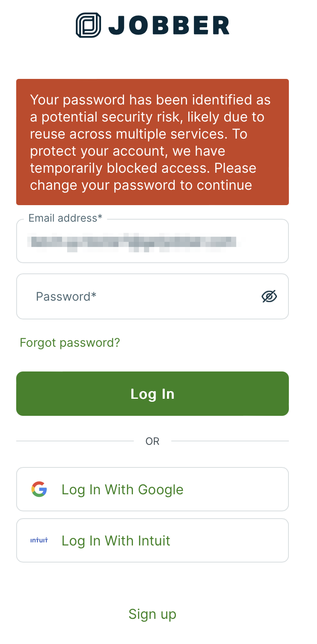Image resolution: width=317 pixels, height=644 pixels.
Task: Focus the Password input field
Action: click(153, 296)
